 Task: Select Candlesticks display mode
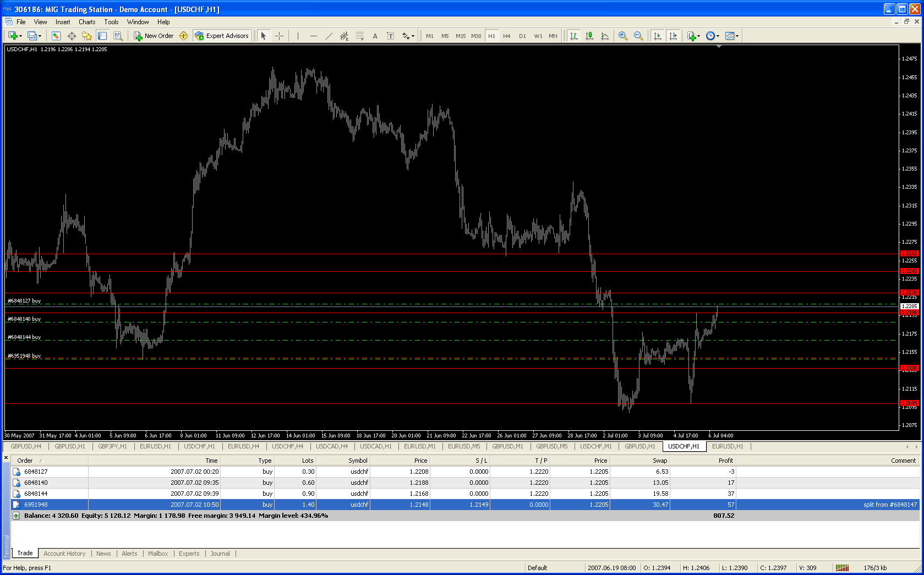click(x=589, y=36)
